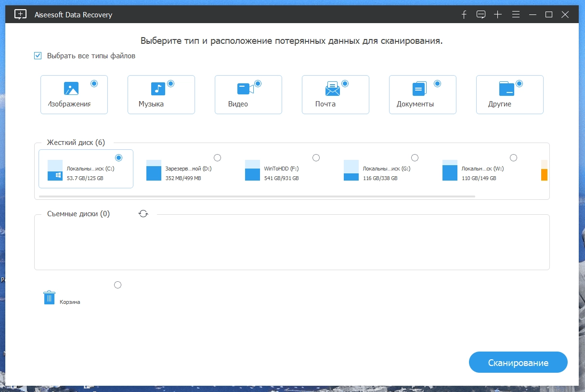This screenshot has height=392, width=585.
Task: Click the Aiseesoft Data Recovery logo icon
Action: click(x=20, y=14)
